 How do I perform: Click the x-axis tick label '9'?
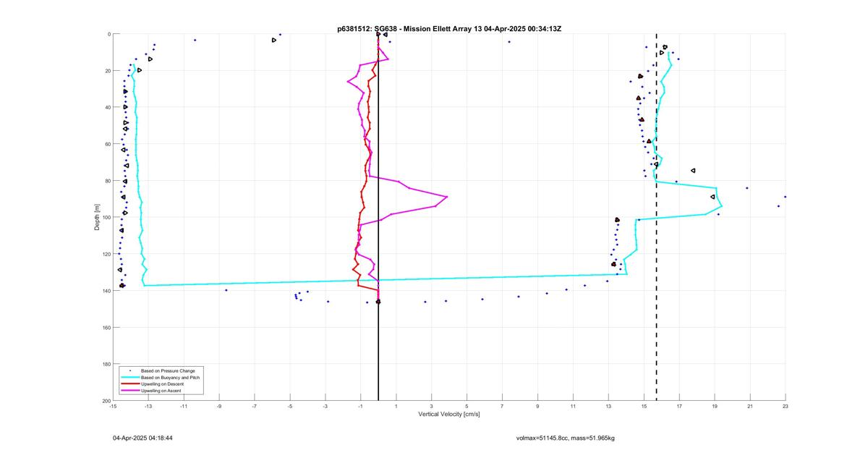click(537, 407)
